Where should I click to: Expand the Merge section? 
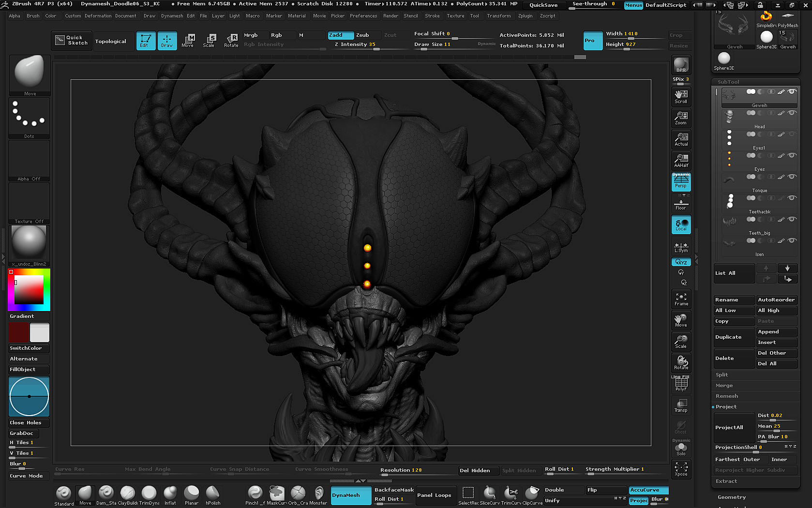coord(724,385)
